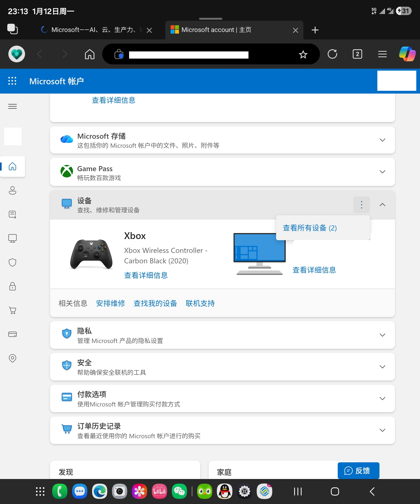Close the Microsoft account tab
Screen dimensions: 420x504
295,30
